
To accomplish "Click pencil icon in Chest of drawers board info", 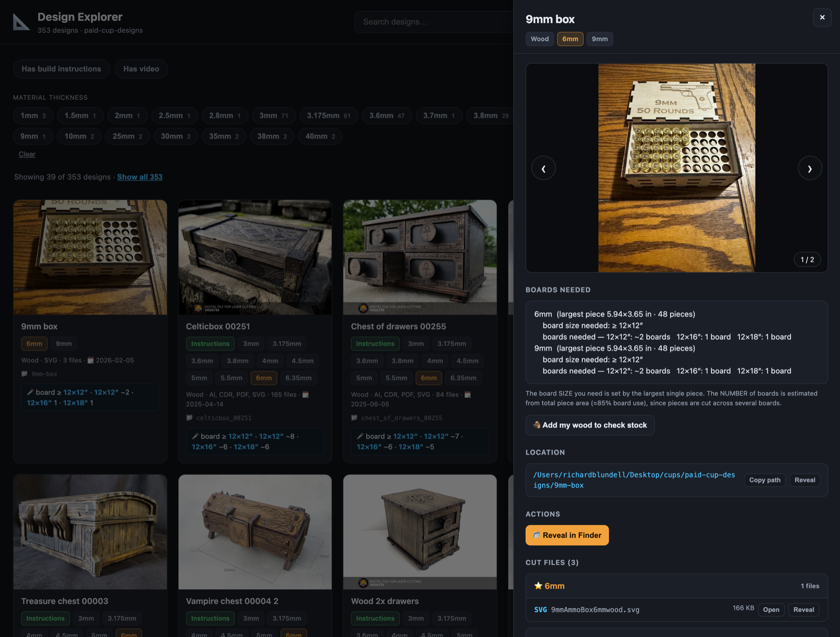I will (x=360, y=436).
